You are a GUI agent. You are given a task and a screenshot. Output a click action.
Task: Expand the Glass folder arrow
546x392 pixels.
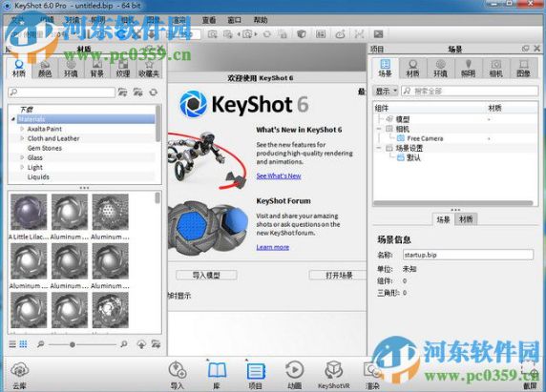pos(22,157)
